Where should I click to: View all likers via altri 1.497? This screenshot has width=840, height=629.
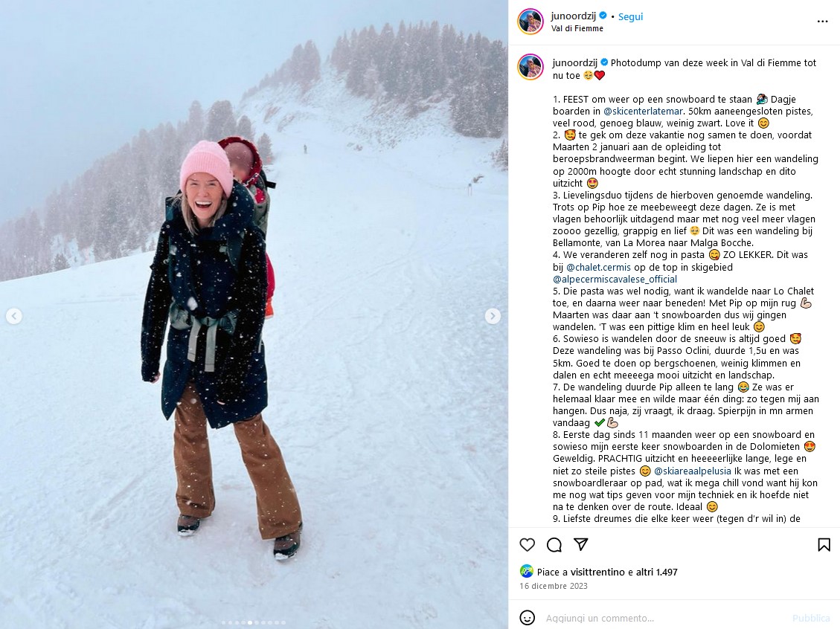657,572
